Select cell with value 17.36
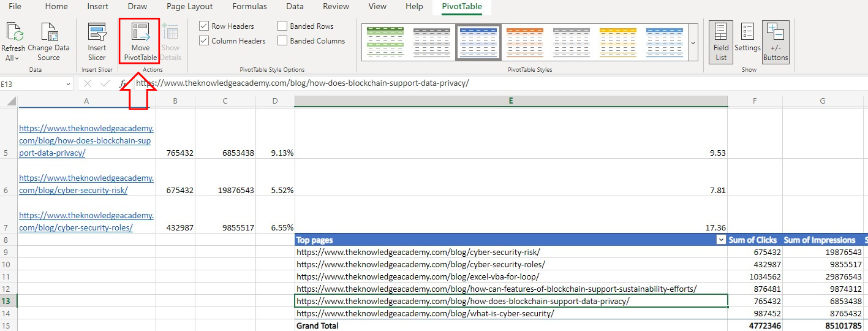 (x=511, y=215)
